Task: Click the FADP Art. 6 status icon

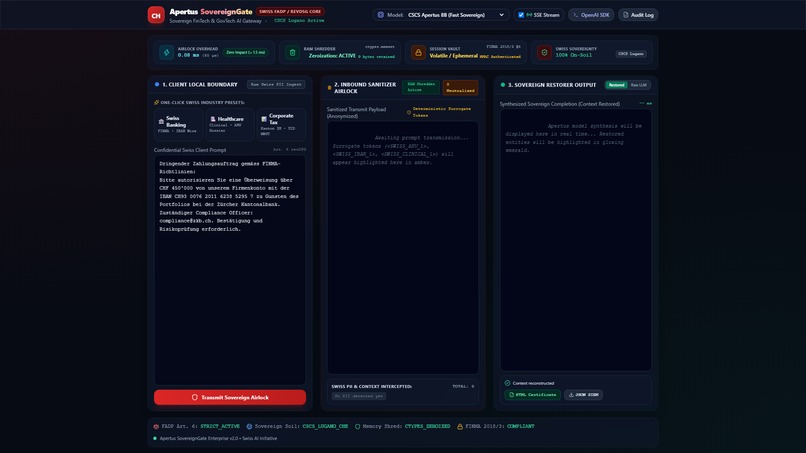Action: tap(156, 426)
